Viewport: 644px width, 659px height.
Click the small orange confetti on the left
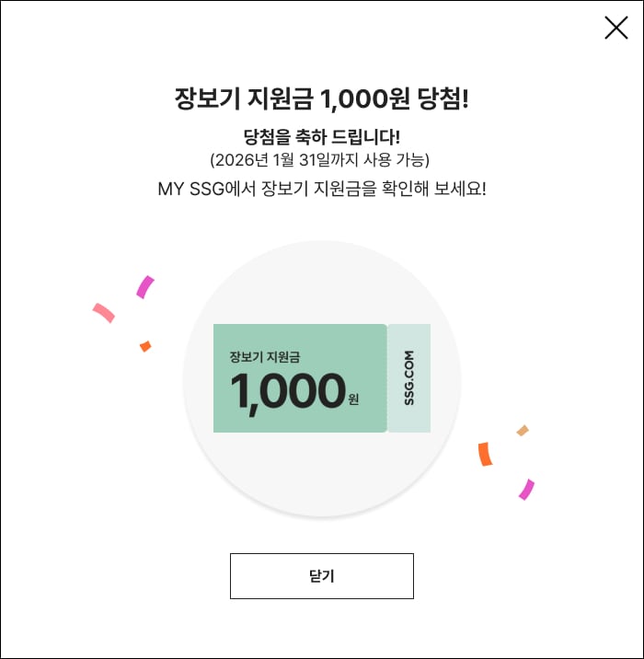click(144, 346)
